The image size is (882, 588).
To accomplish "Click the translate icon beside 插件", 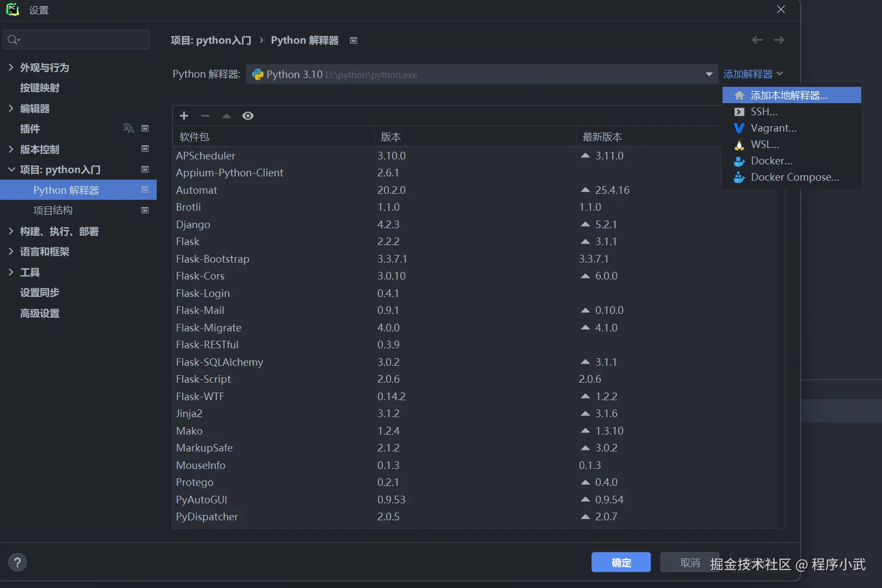I will tap(128, 128).
